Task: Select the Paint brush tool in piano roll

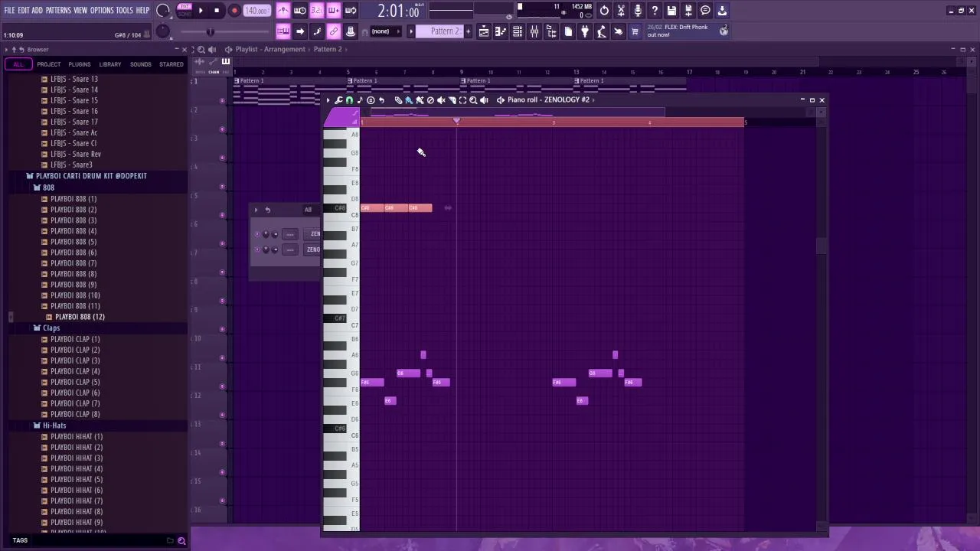Action: point(409,100)
